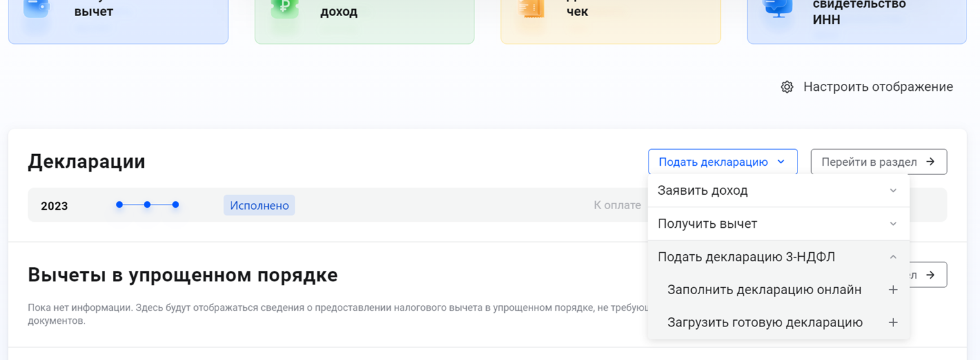Click the progress step dots for 2023

pos(147,205)
